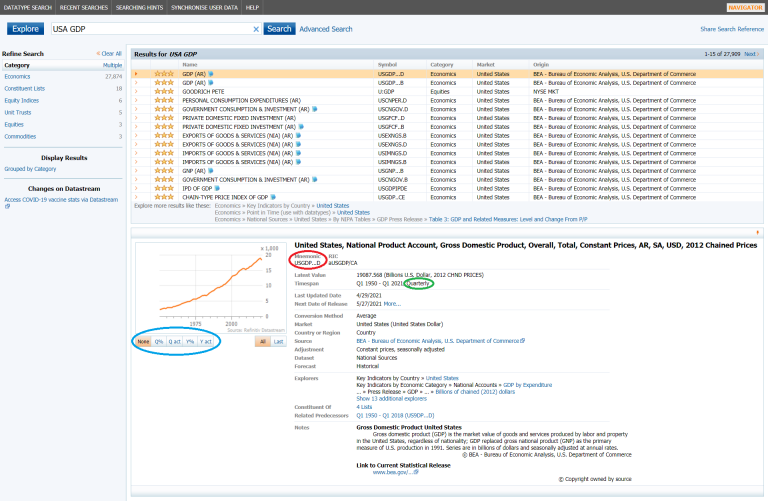Filter results by Constituent Lists

[x=24, y=89]
